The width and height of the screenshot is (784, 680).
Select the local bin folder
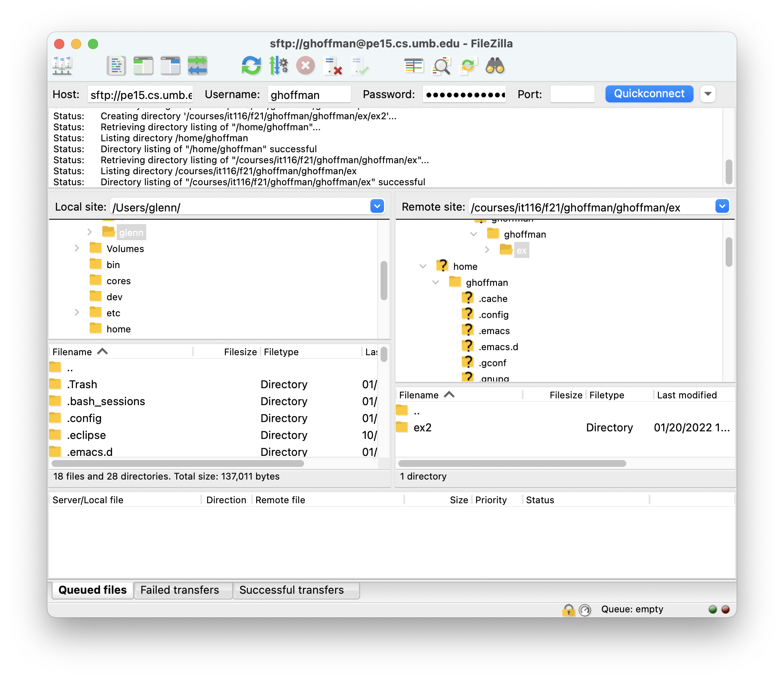[x=113, y=265]
